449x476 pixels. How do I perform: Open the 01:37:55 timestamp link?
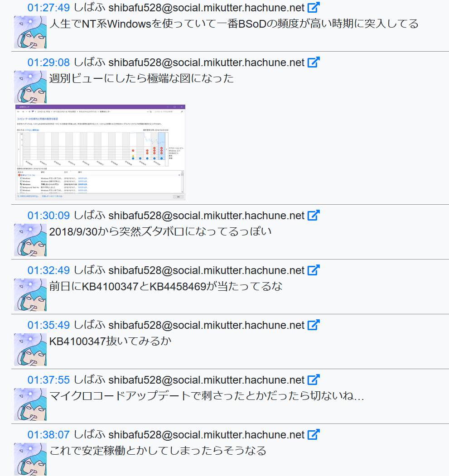(48, 380)
